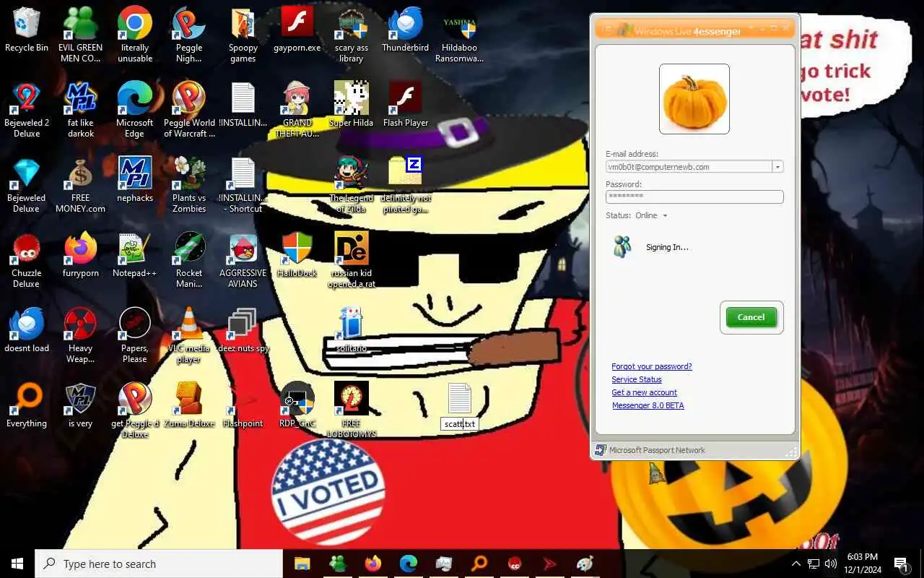Cancel the Messenger sign-in
Viewport: 924px width, 578px height.
pos(751,317)
